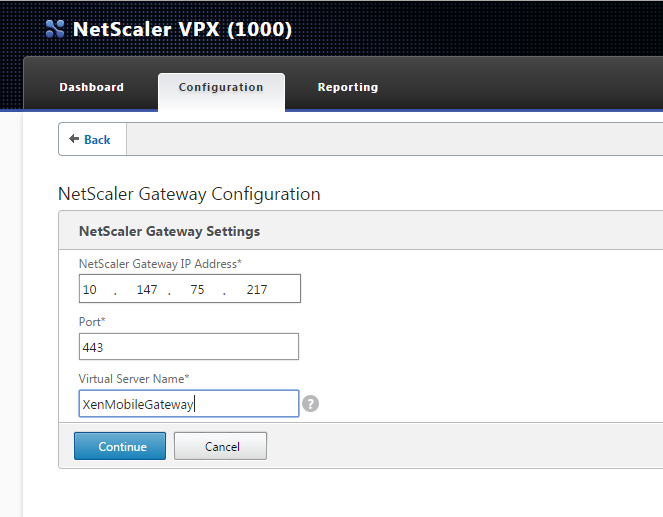Click the Virtual Server Name text field
This screenshot has height=517, width=663.
point(188,404)
